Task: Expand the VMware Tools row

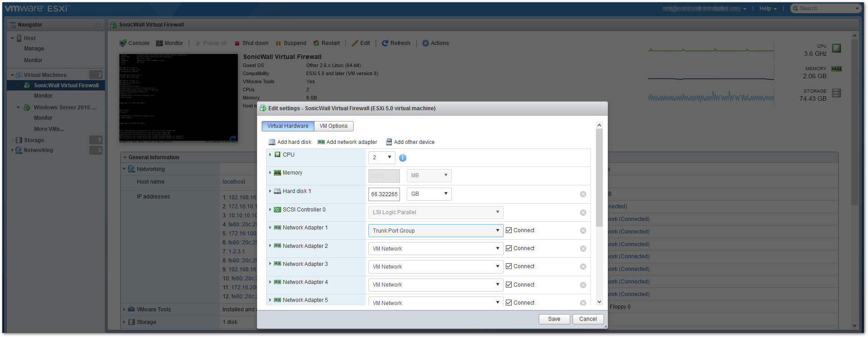Action: pos(124,310)
